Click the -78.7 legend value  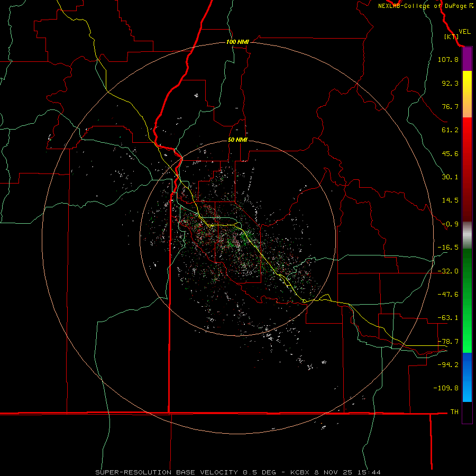tap(448, 342)
